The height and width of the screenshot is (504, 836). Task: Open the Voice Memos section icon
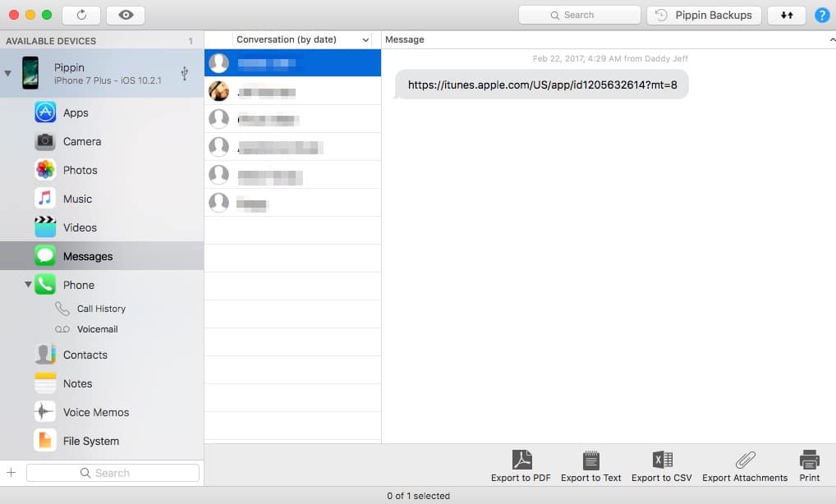point(45,412)
